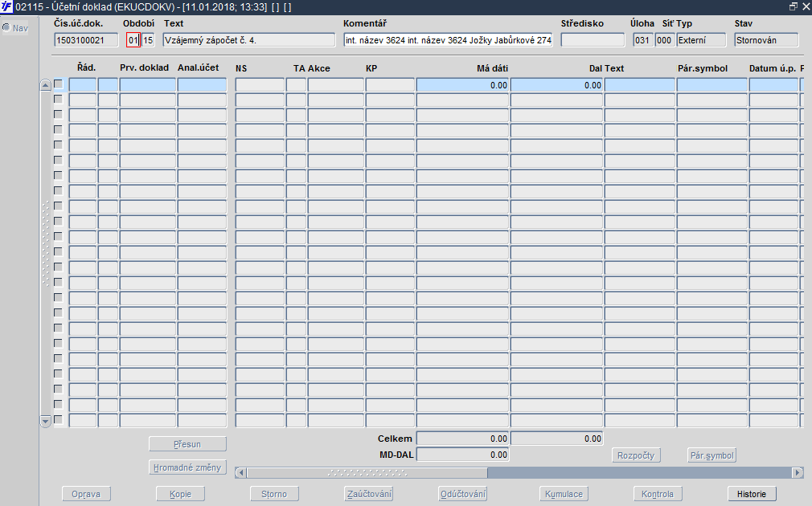
Task: Click the left arrow of the horizontal scrollbar
Action: (240, 472)
